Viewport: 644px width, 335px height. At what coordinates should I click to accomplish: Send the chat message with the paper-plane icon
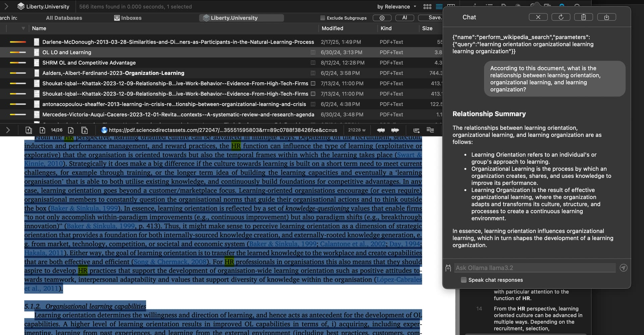(623, 268)
